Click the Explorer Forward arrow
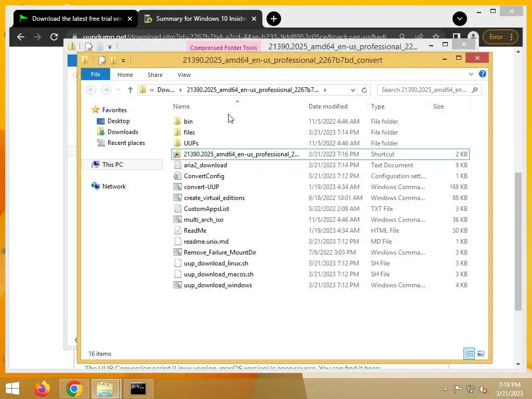The width and height of the screenshot is (532, 399). pyautogui.click(x=106, y=89)
